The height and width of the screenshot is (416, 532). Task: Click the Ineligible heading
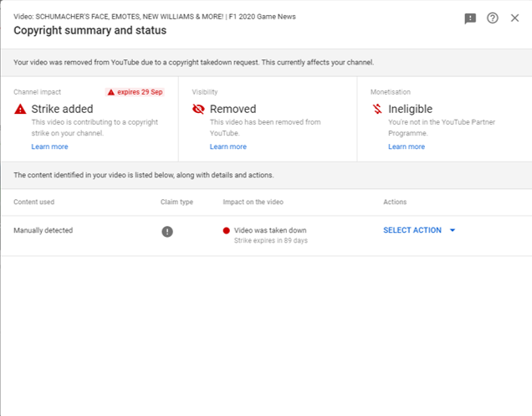pos(410,109)
